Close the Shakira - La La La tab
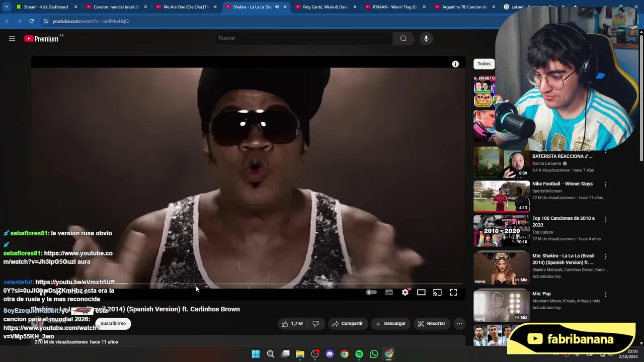Screen dimensions: 644x362 coord(285,7)
